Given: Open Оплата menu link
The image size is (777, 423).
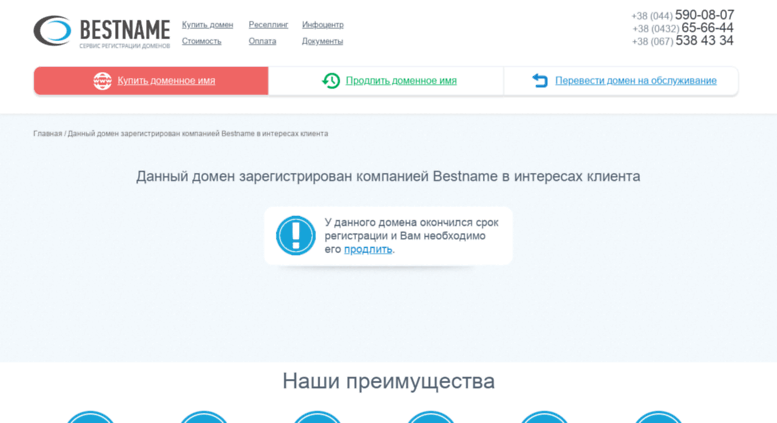Looking at the screenshot, I should click(x=262, y=41).
